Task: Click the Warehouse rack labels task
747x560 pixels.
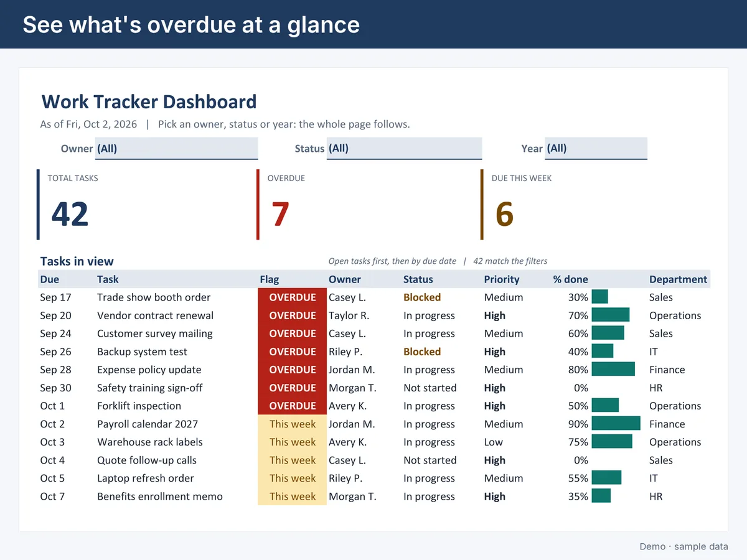Action: pos(150,442)
